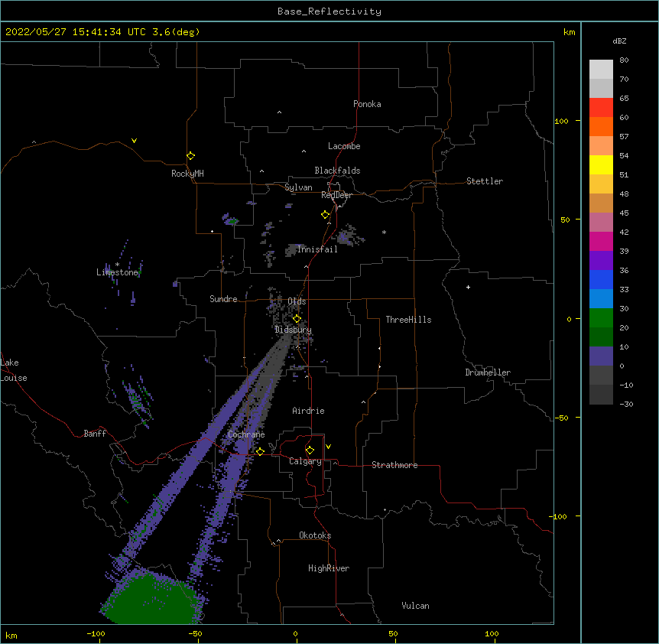659x644 pixels.
Task: Click the RockyMH town label
Action: point(187,174)
